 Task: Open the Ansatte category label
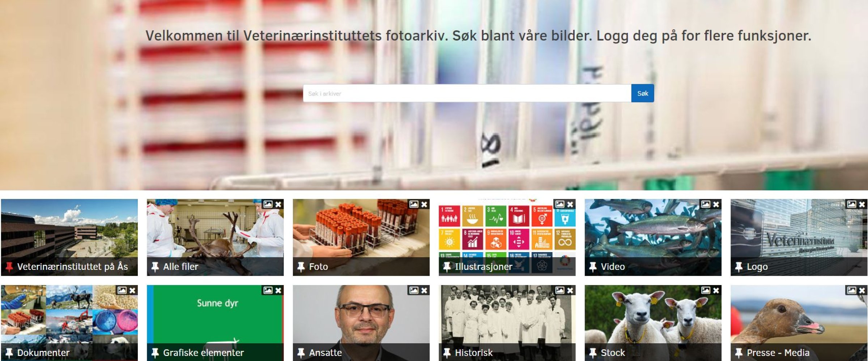point(325,353)
